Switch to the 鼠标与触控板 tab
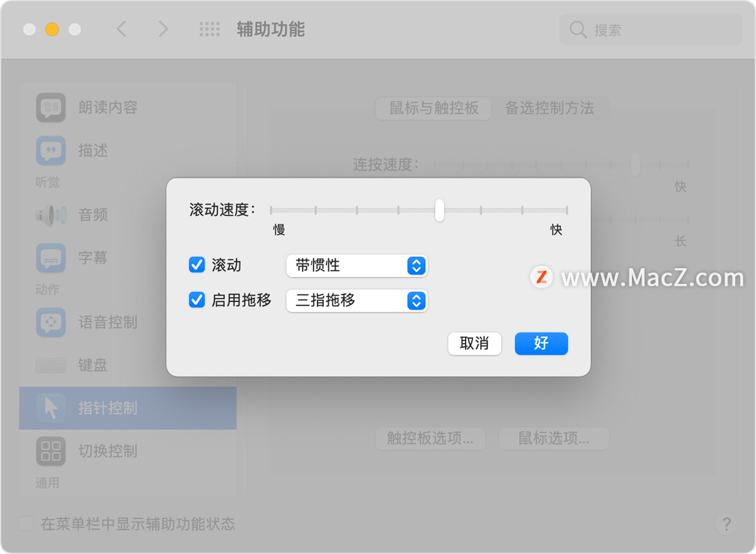Screen dimensions: 756x554 tap(434, 108)
